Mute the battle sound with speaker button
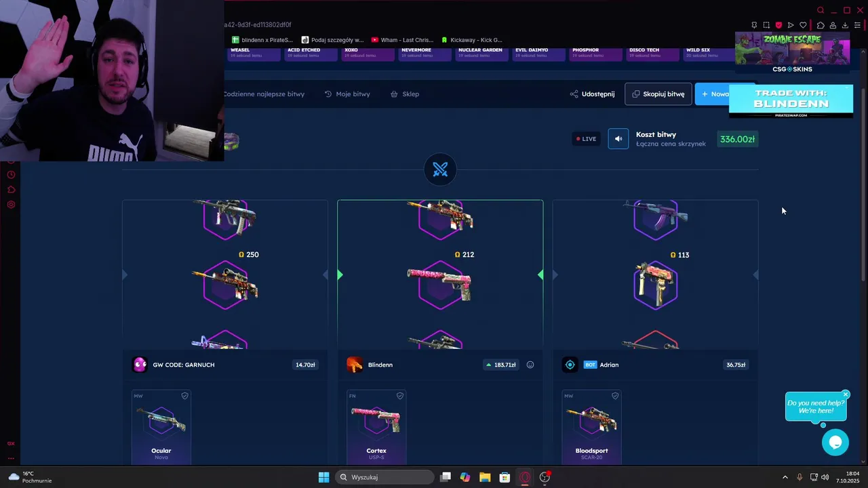Screen dimensions: 868x488 [618, 139]
